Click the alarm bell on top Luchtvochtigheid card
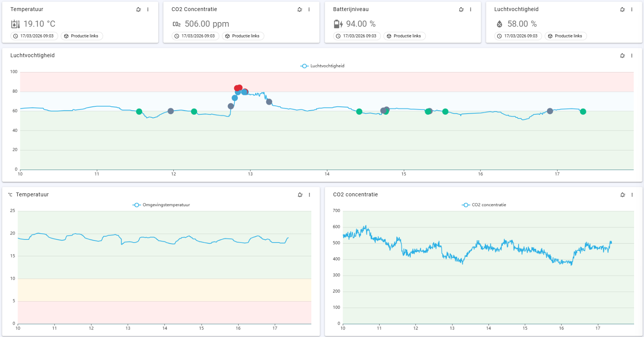Screen dimensions: 644x337 [623, 10]
